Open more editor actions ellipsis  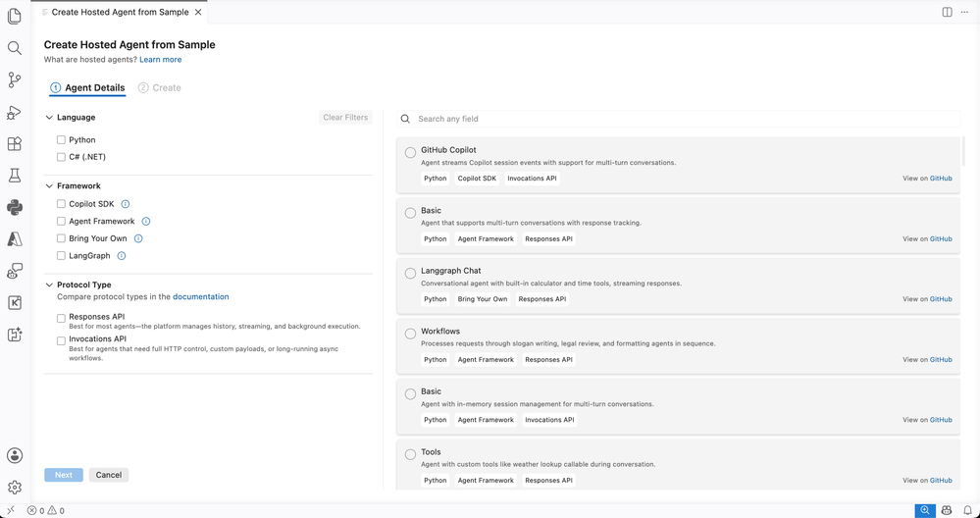tap(964, 12)
